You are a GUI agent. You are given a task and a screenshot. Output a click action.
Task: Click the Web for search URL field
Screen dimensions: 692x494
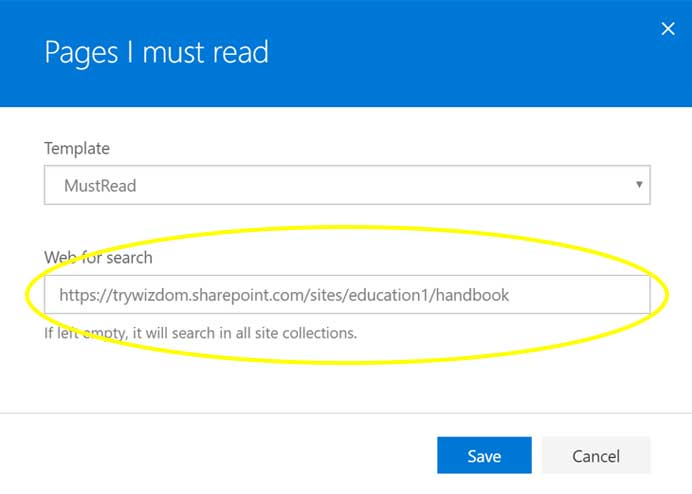tap(347, 294)
